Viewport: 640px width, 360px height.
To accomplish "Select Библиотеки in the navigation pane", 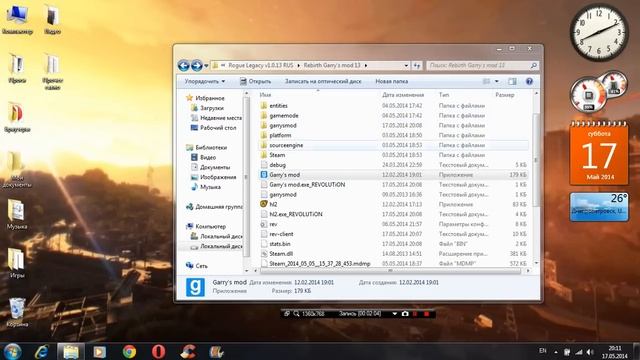I will 211,147.
